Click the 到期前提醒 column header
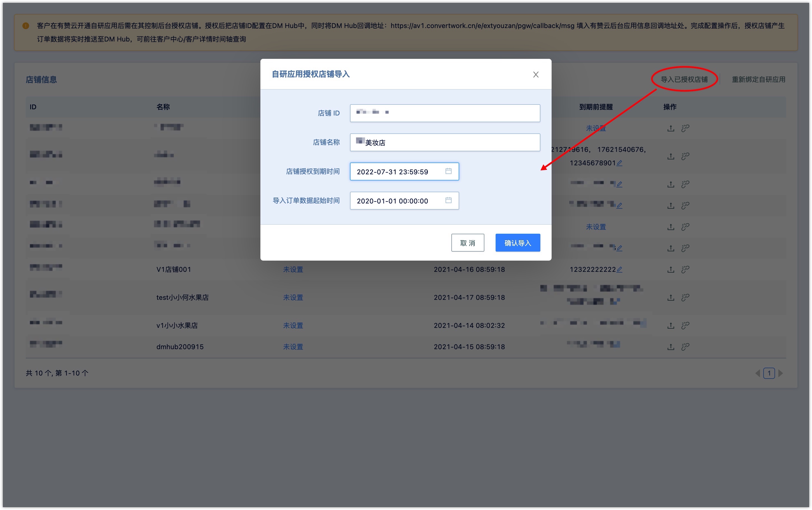 click(x=596, y=107)
